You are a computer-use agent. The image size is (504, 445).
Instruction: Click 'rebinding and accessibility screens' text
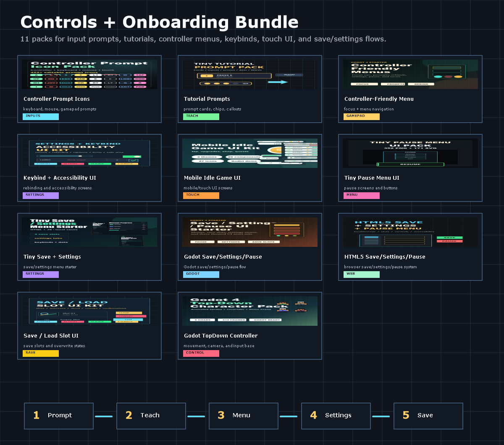[58, 188]
